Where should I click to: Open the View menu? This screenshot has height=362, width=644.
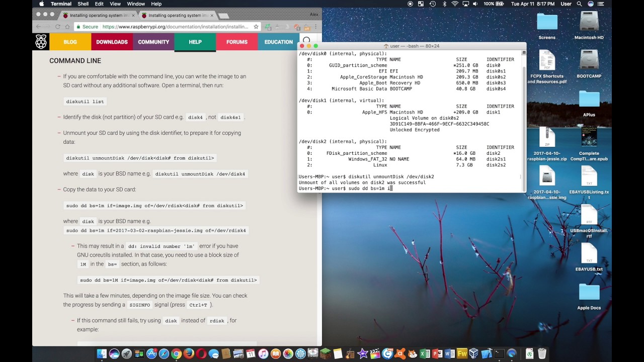pyautogui.click(x=115, y=4)
